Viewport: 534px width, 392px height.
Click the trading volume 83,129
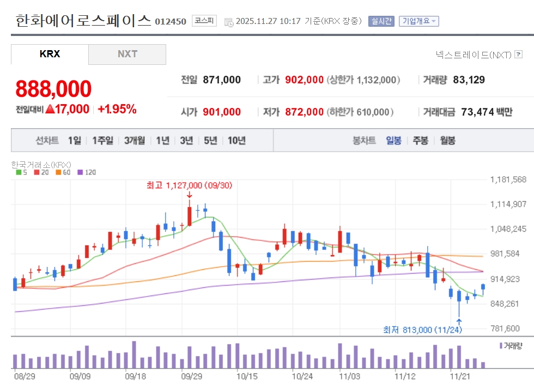[x=469, y=80]
